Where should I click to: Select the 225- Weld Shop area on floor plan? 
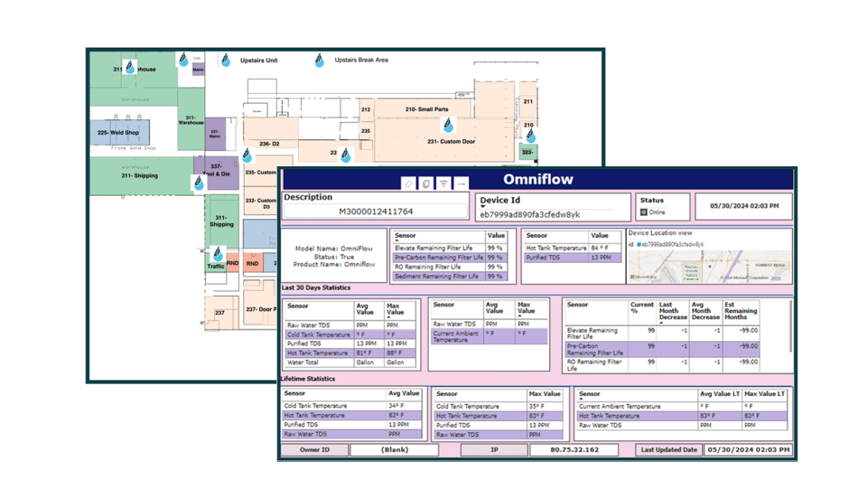click(119, 133)
